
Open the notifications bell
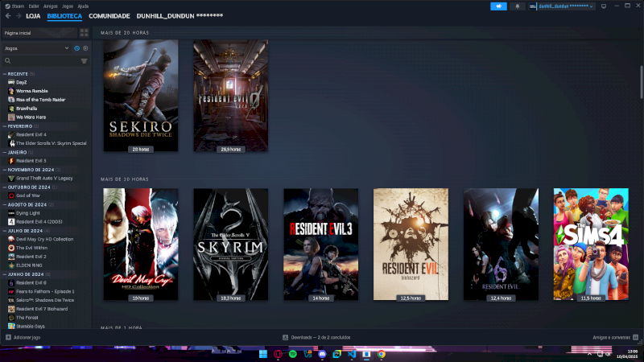[518, 6]
